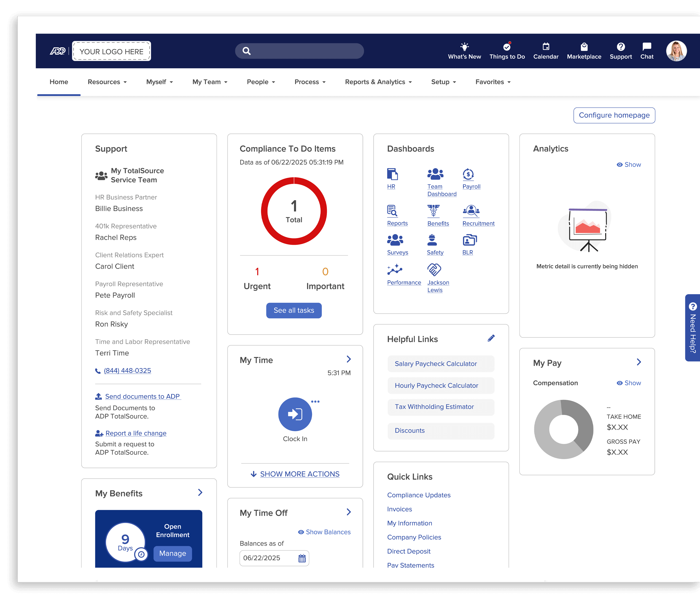Click the See all tasks button
This screenshot has height=601, width=700.
click(x=294, y=310)
